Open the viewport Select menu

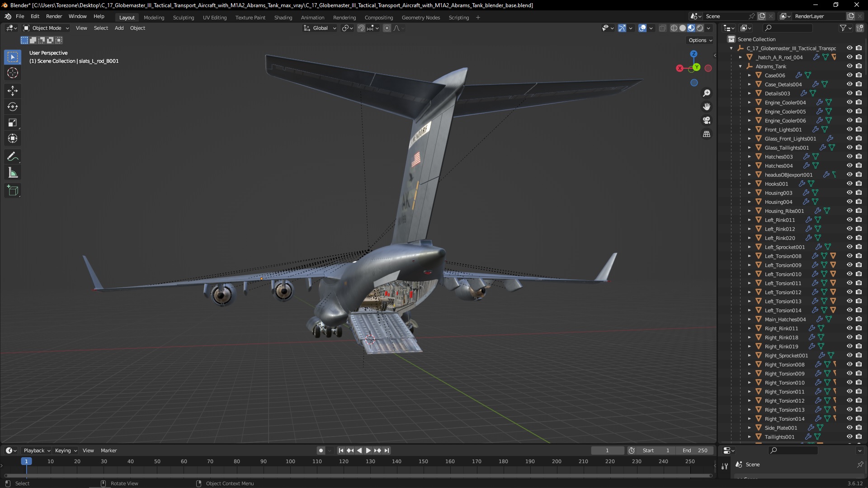[x=101, y=28]
